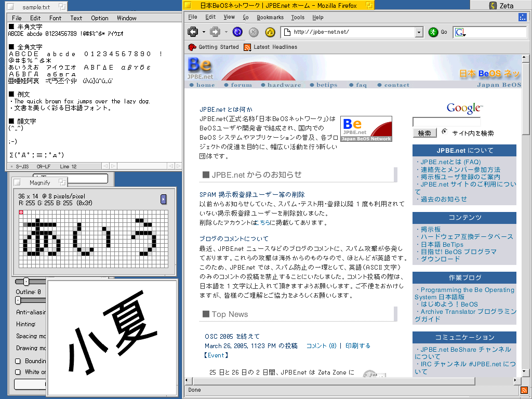The height and width of the screenshot is (399, 532).
Task: Open sidebar link 'ハードウェア互換データベース'
Action: pyautogui.click(x=467, y=236)
